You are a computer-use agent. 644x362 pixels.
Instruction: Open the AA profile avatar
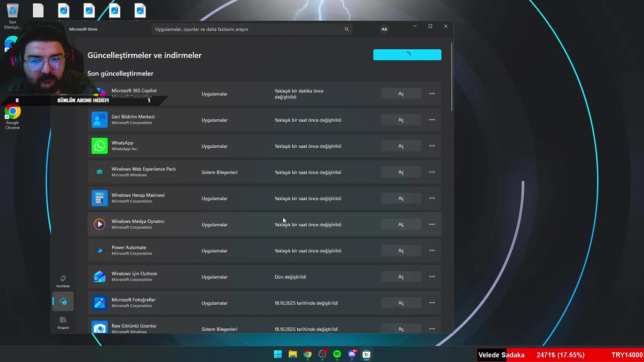pyautogui.click(x=384, y=29)
